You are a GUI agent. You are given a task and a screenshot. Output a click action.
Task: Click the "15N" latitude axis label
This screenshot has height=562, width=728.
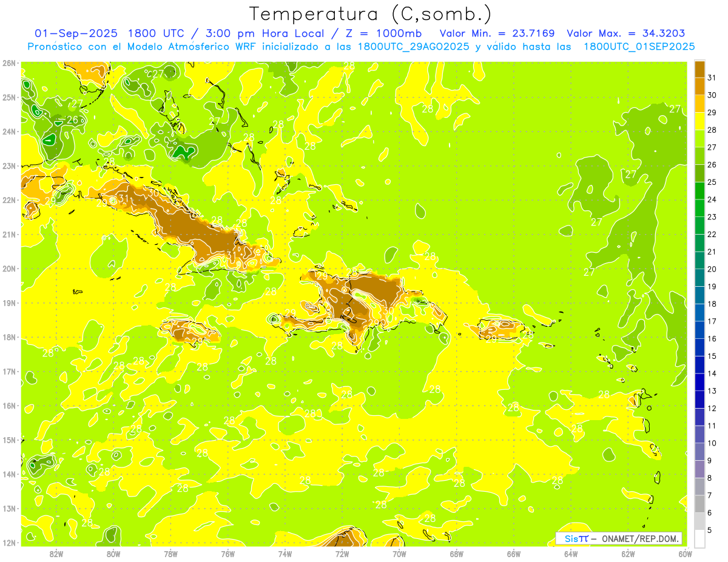point(9,440)
